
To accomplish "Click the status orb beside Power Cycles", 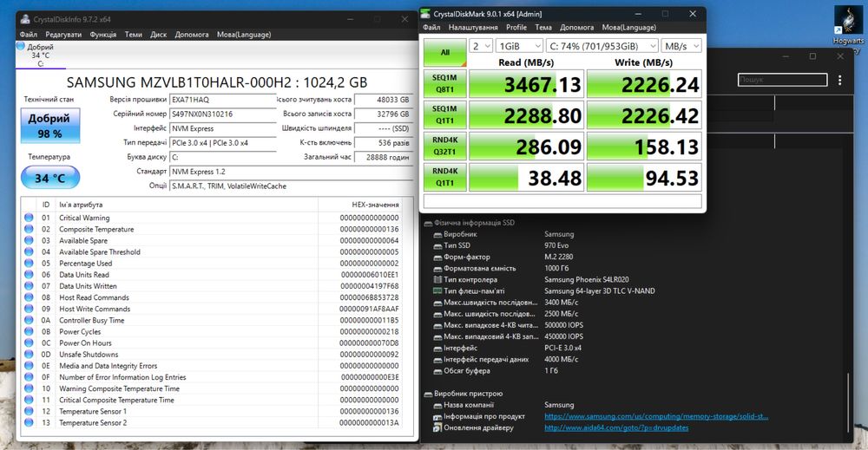I will tap(29, 332).
